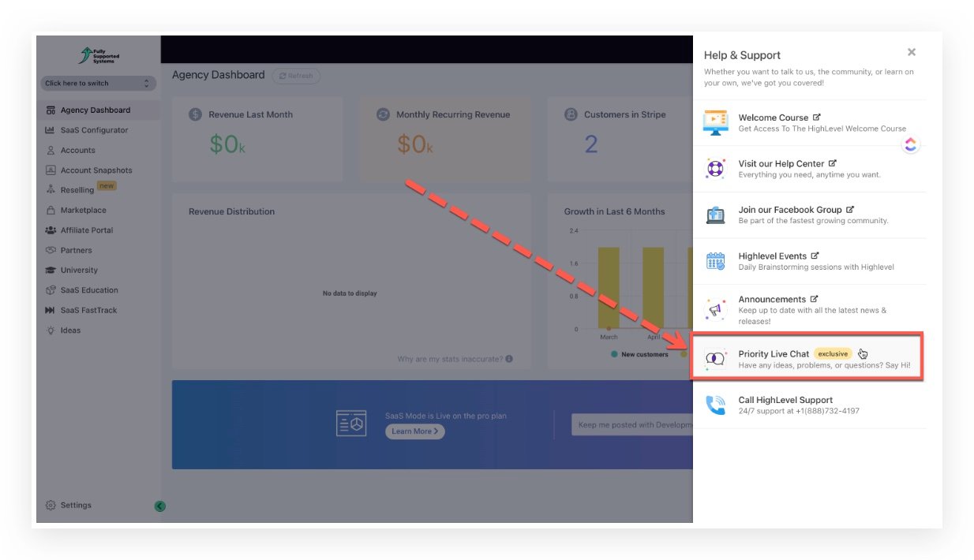Click the 'Keep me posted' input field
974x560 pixels.
pos(631,425)
